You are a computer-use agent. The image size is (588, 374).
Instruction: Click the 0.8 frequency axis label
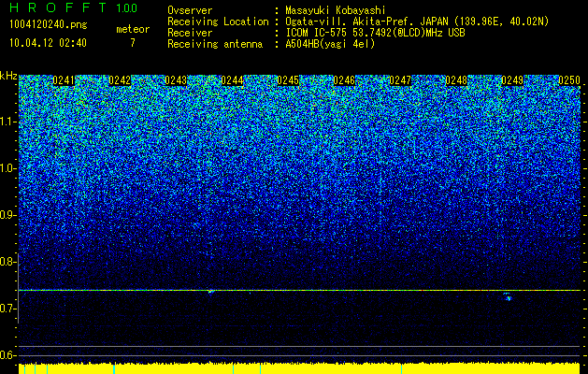[x=7, y=262]
